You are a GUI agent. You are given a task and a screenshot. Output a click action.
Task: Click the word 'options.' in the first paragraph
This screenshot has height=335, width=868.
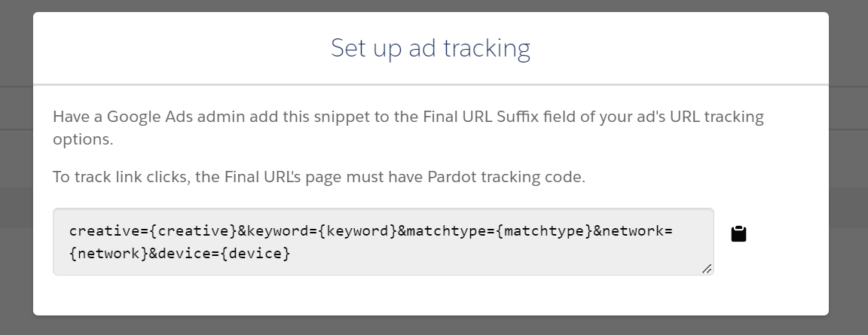click(x=83, y=139)
